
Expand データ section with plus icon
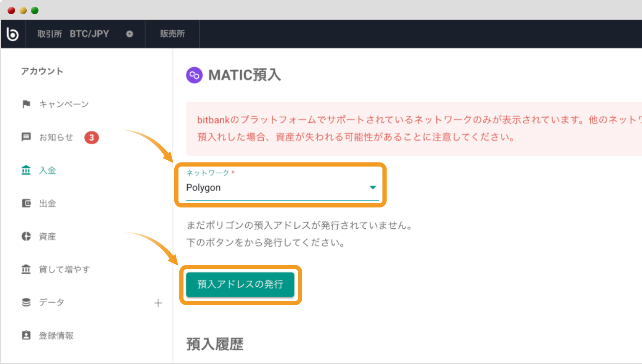[158, 303]
